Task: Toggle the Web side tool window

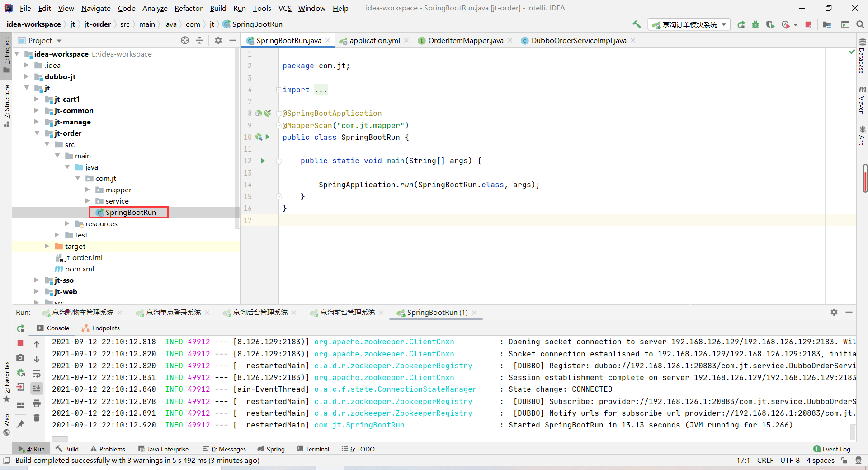Action: (x=6, y=425)
